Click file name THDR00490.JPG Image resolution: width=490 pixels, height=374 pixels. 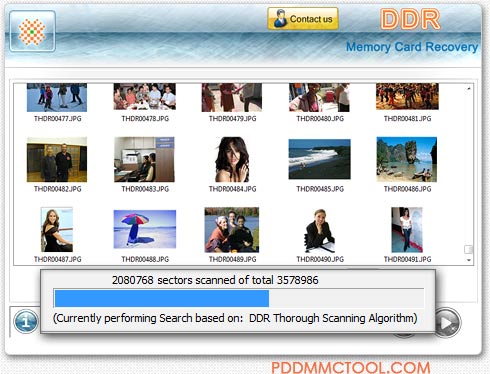pyautogui.click(x=320, y=259)
